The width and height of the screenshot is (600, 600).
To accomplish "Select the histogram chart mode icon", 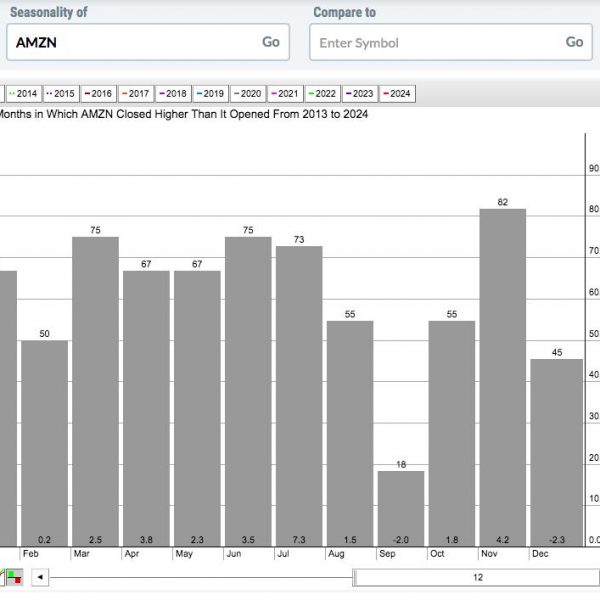I will point(15,577).
